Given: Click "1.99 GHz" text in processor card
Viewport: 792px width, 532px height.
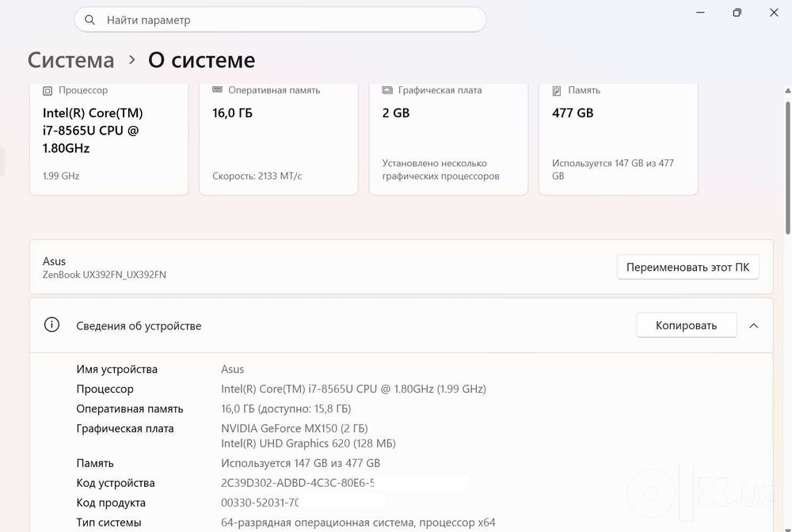Looking at the screenshot, I should [61, 176].
